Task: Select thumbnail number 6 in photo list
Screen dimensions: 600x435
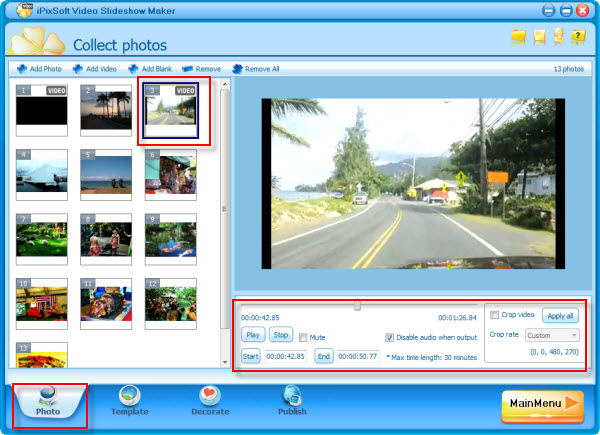Action: (170, 176)
